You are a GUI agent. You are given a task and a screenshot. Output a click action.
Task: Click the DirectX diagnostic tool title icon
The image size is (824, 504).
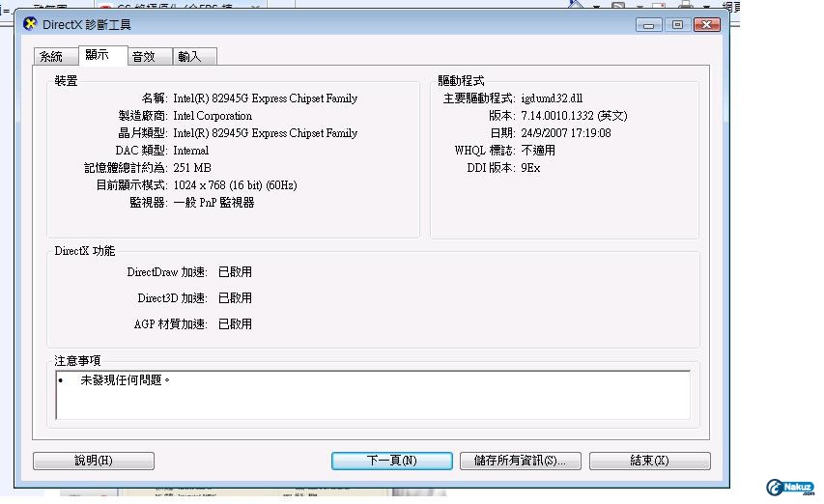click(30, 23)
